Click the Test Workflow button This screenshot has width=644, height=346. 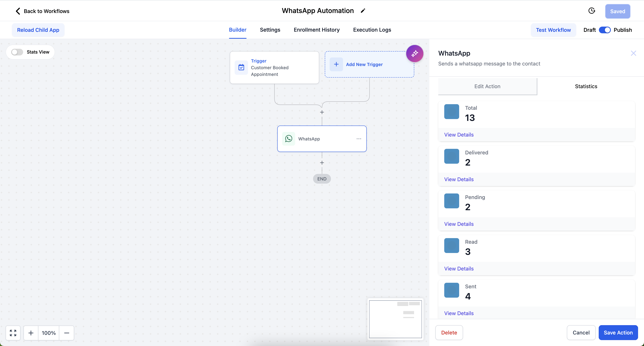553,30
